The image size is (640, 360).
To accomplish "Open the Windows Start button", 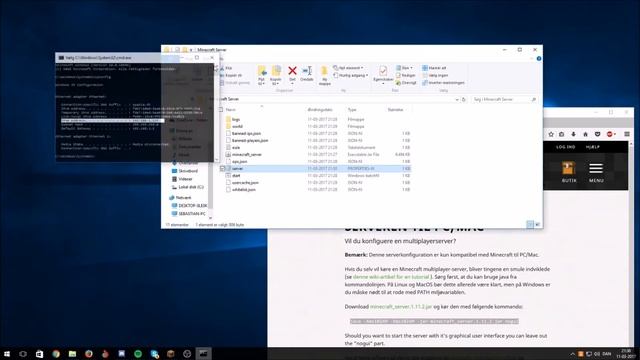I will (x=7, y=354).
